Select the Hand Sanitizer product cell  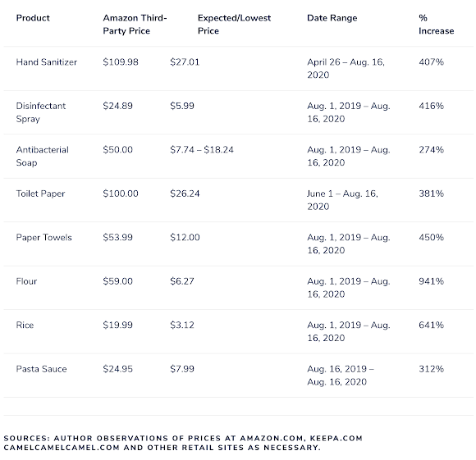click(x=47, y=61)
